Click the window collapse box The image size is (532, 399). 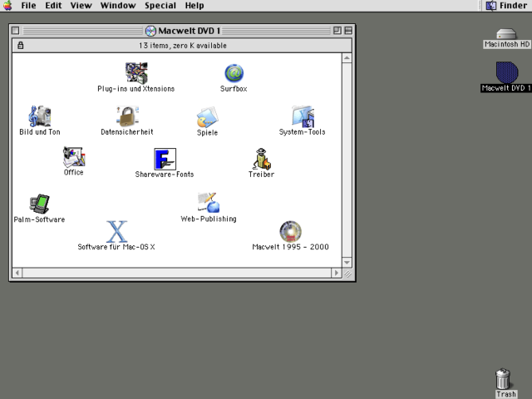point(348,31)
